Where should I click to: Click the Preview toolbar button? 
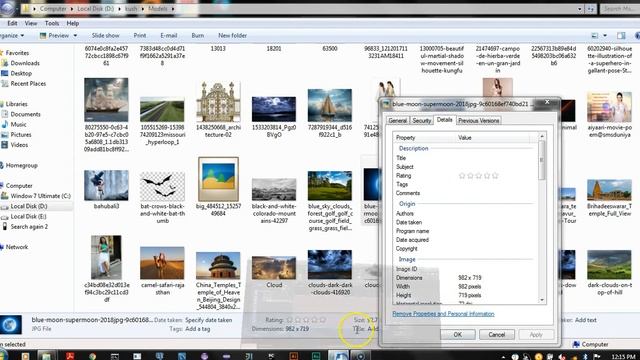click(54, 36)
